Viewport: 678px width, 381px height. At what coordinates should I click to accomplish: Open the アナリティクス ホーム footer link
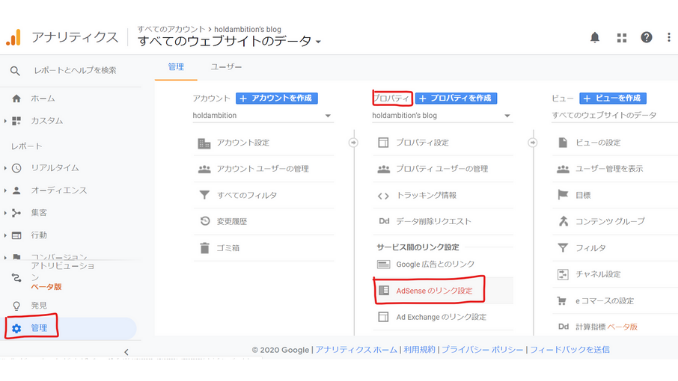tap(356, 349)
